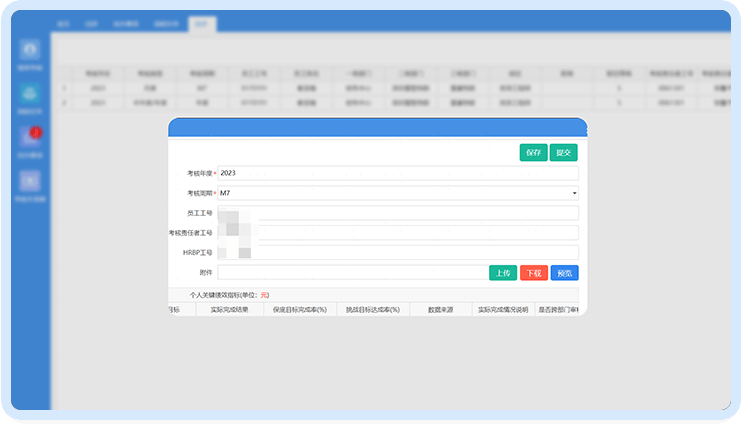Click the 保底目标完成率(%) column header
This screenshot has height=429, width=742.
coord(300,310)
